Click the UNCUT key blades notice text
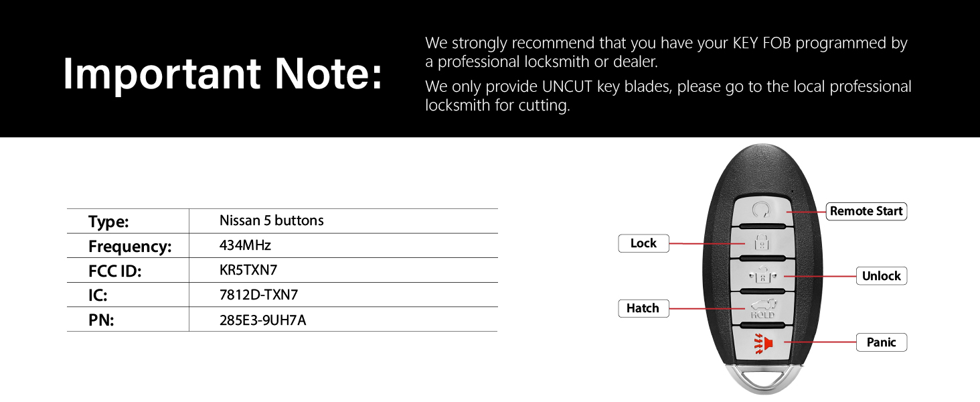 click(668, 96)
